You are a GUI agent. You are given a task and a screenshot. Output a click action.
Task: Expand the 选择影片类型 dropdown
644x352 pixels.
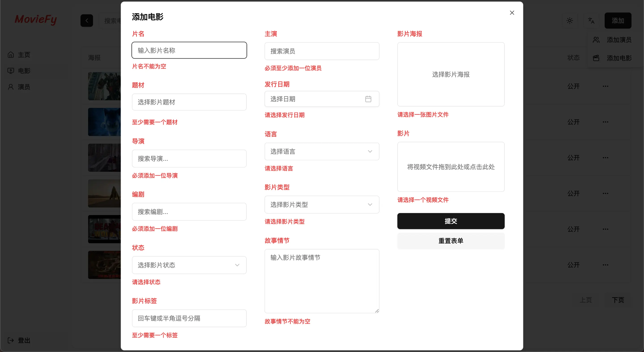[322, 205]
